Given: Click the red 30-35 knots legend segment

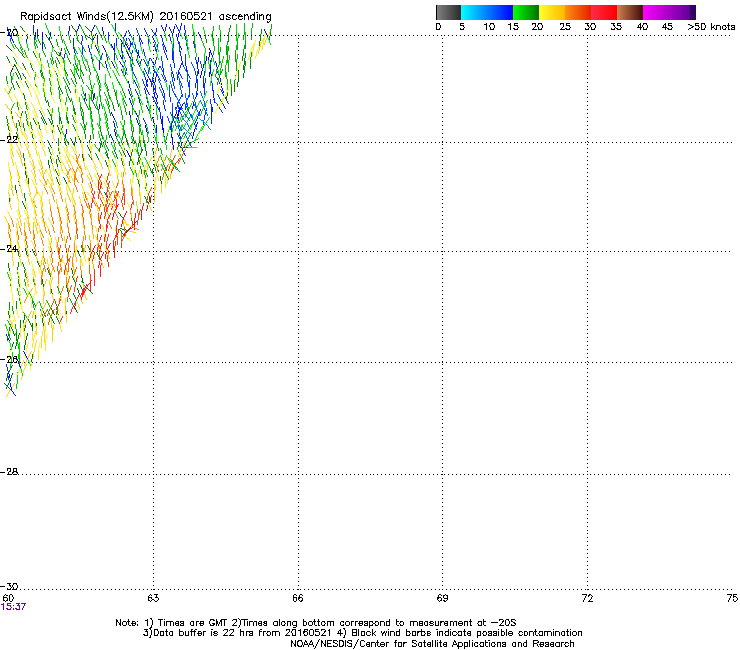Looking at the screenshot, I should (604, 12).
